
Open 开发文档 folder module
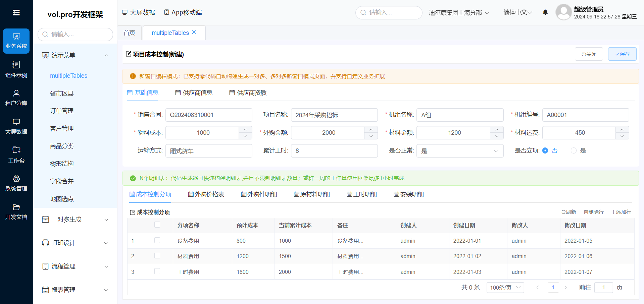(16, 212)
